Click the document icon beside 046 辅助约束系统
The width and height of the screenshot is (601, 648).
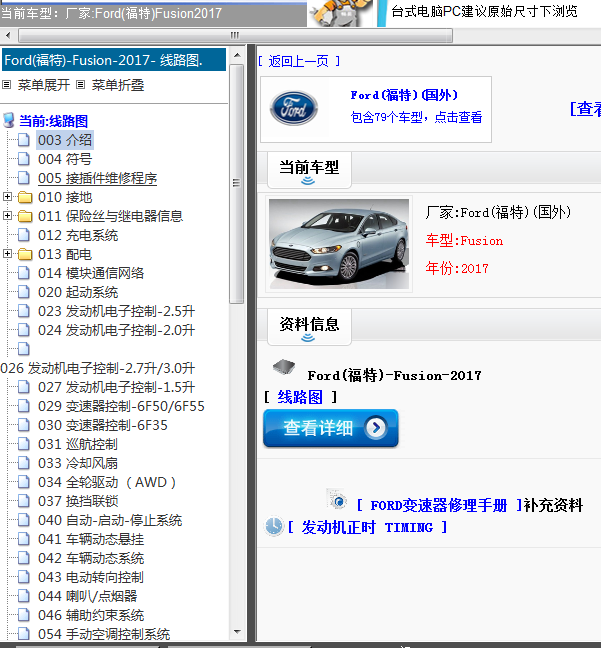coord(24,615)
